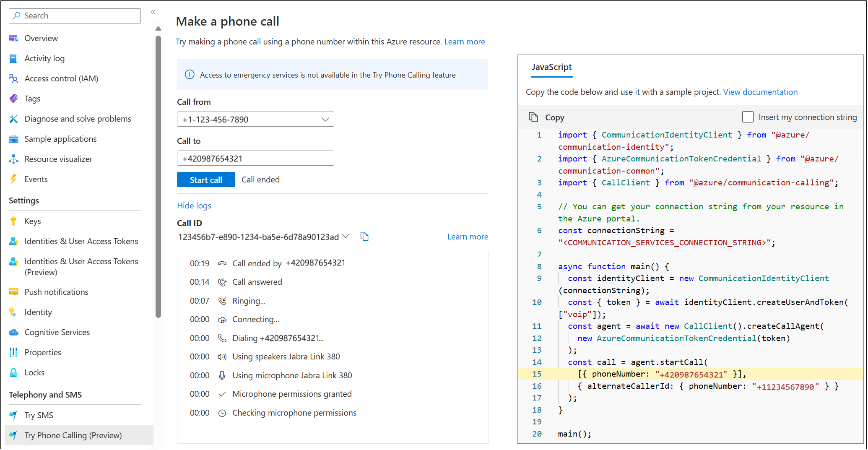Click the 'Call ended' status text
Viewport: 868px width, 450px height.
click(x=260, y=179)
